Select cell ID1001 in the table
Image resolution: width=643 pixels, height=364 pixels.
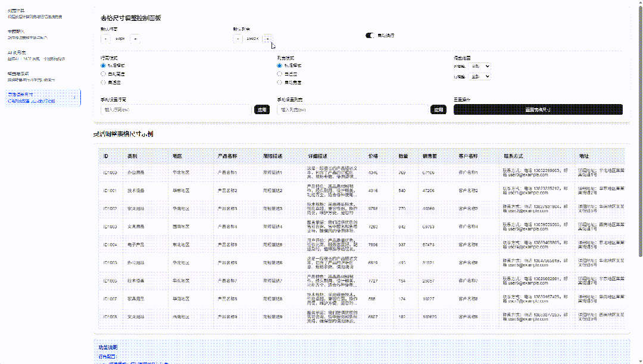110,191
